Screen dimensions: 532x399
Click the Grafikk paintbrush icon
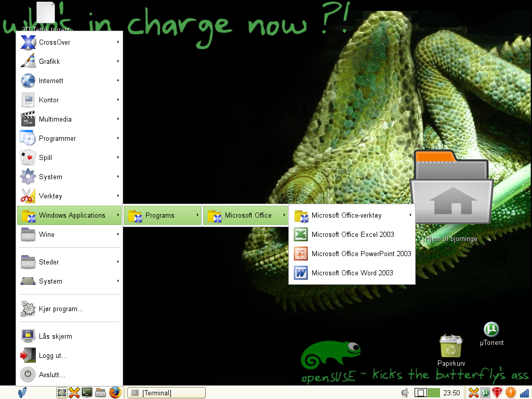click(28, 61)
